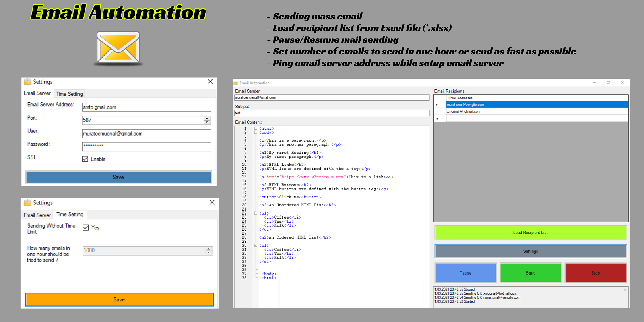Select the murat.unal@vengito.com recipient row
The width and height of the screenshot is (644, 322).
pos(537,105)
